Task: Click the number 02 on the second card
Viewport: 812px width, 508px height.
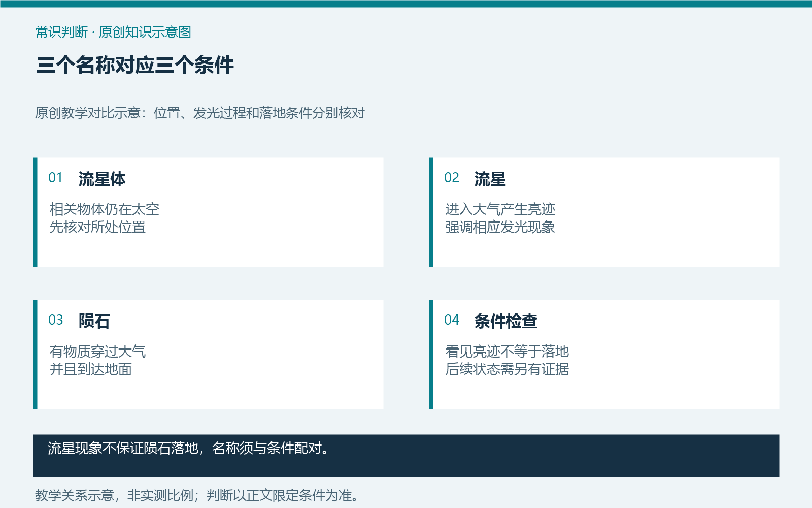Action: coord(452,178)
